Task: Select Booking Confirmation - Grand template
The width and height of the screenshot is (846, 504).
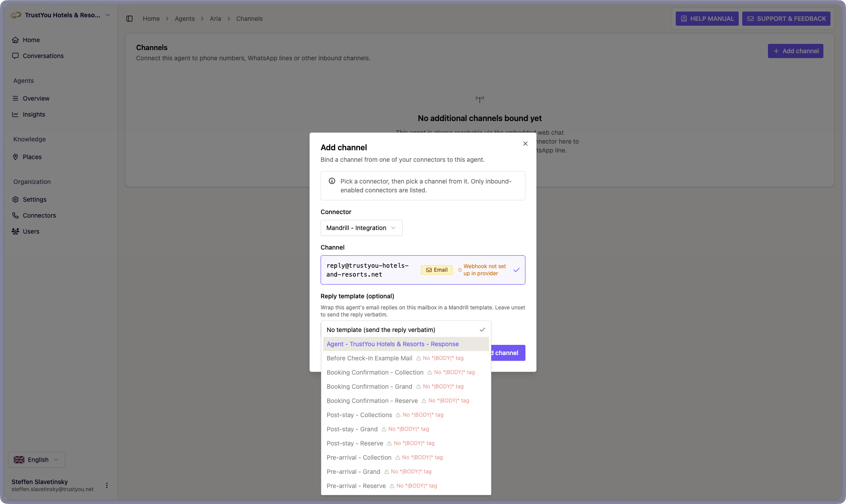Action: 406,387
